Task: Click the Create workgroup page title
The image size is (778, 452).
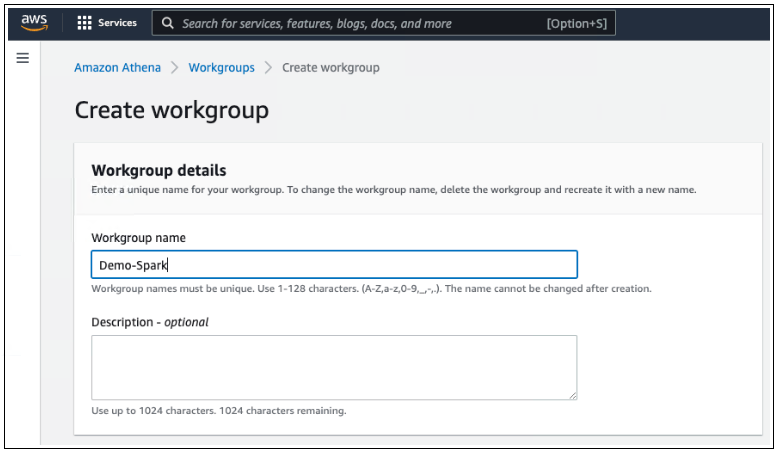Action: click(171, 110)
